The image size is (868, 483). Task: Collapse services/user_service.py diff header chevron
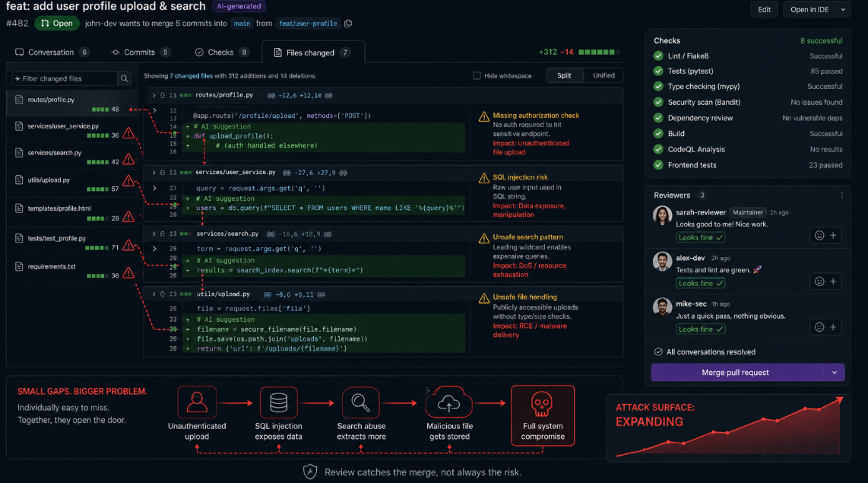(154, 173)
